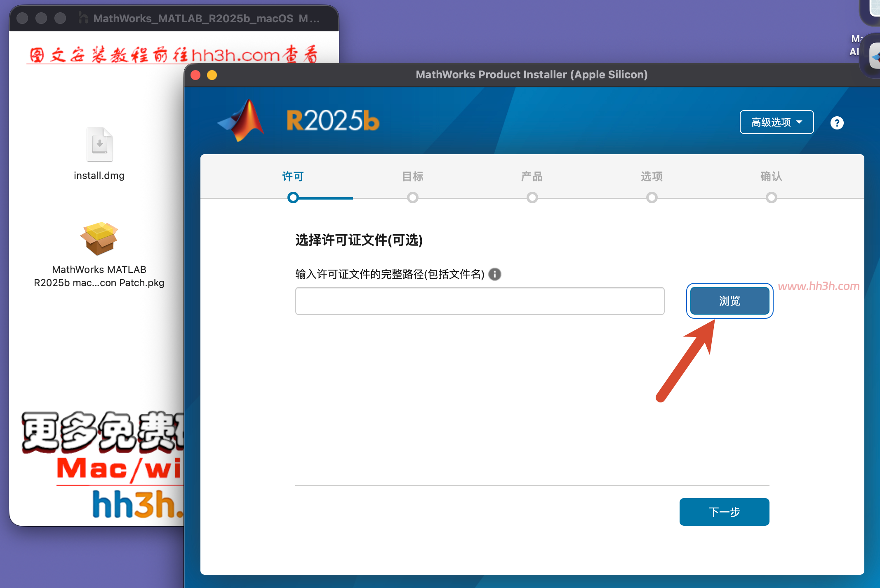The image size is (880, 588).
Task: Select the 目标 step tab
Action: (x=412, y=176)
